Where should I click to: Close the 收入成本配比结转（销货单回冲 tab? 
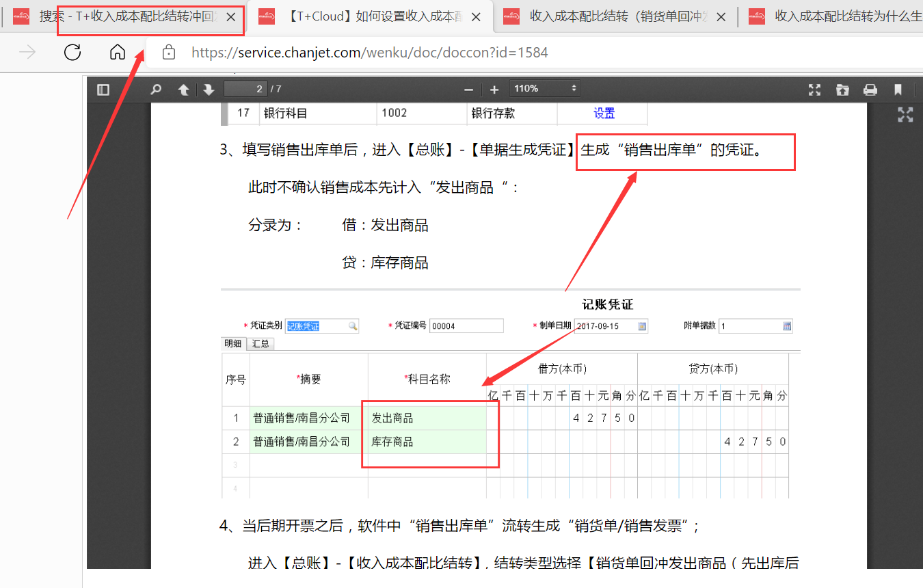click(x=721, y=16)
